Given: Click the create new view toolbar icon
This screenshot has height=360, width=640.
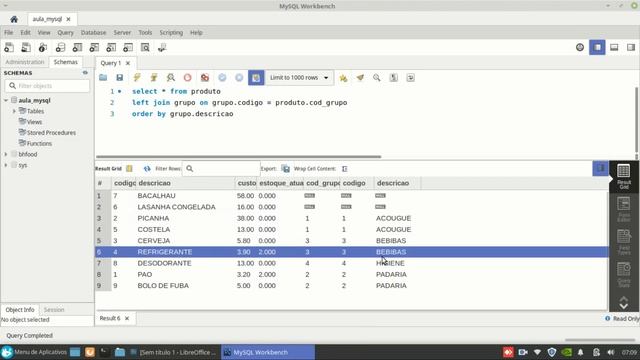Looking at the screenshot, I should pyautogui.click(x=94, y=47).
